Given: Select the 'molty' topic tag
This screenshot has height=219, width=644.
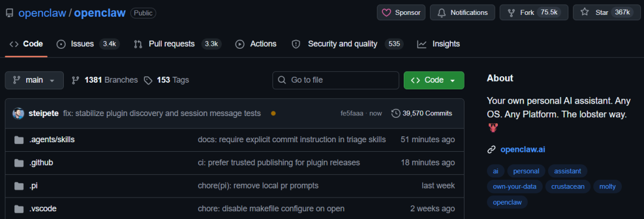Looking at the screenshot, I should coord(608,186).
